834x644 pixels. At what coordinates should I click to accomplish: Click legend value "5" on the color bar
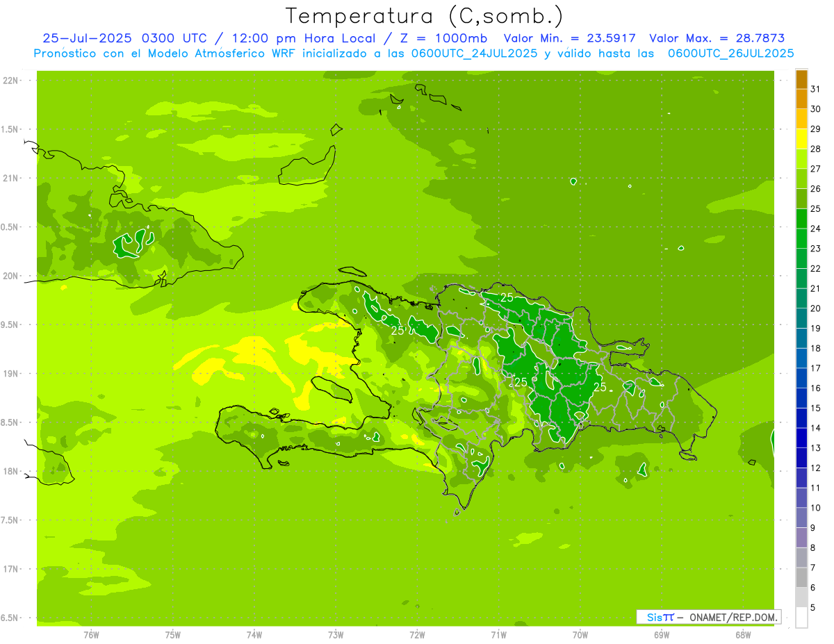point(813,607)
